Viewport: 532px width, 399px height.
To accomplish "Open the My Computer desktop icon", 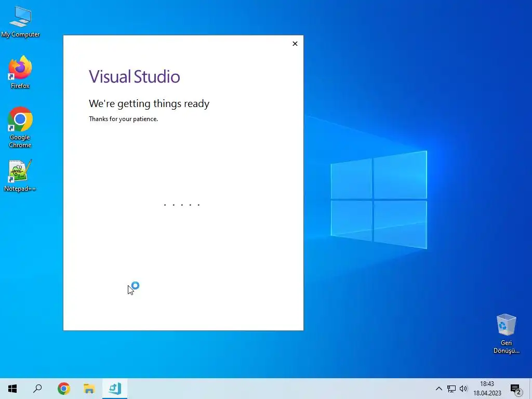I will tap(20, 21).
